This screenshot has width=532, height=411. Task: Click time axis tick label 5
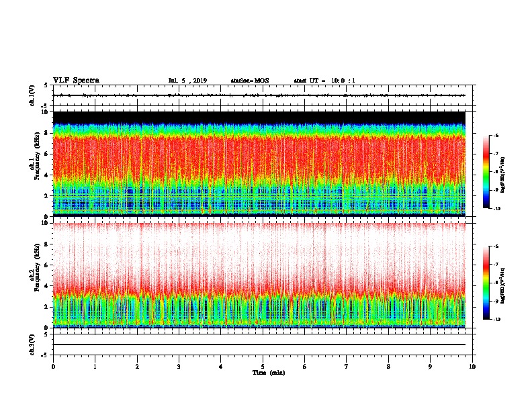pyautogui.click(x=263, y=367)
